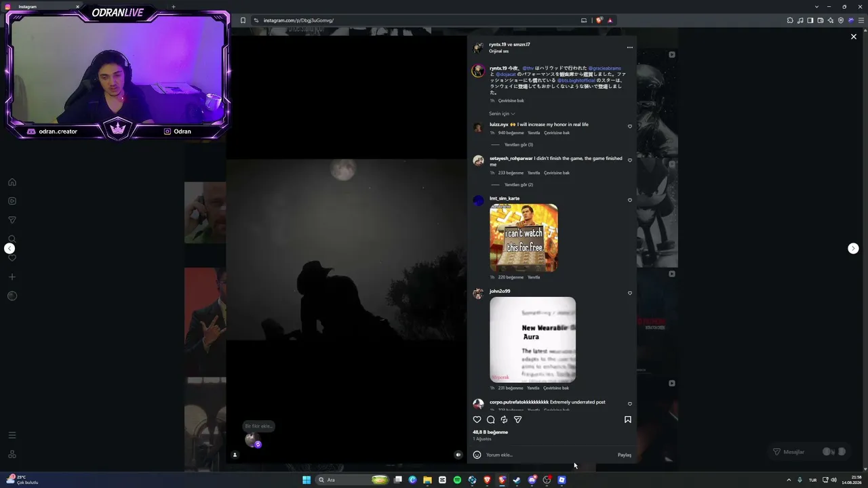Share post via paper plane icon
868x488 pixels.
pyautogui.click(x=517, y=420)
